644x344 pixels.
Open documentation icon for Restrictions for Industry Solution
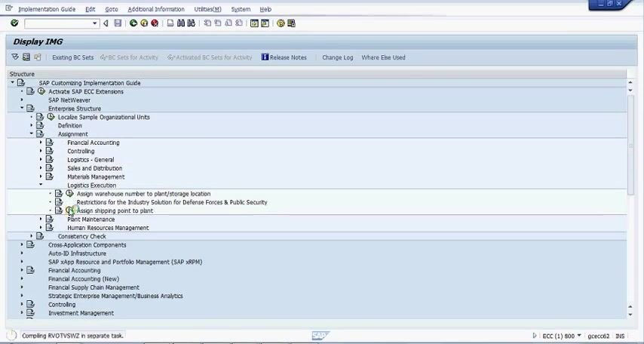(x=59, y=201)
